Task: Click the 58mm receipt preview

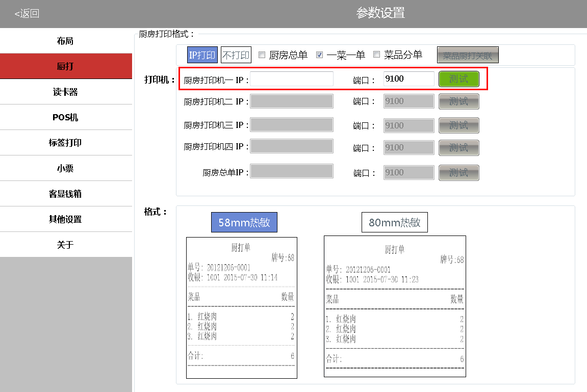Action: click(242, 308)
